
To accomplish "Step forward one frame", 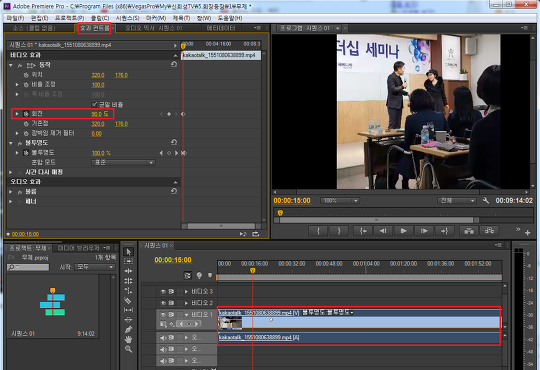I will pos(424,231).
